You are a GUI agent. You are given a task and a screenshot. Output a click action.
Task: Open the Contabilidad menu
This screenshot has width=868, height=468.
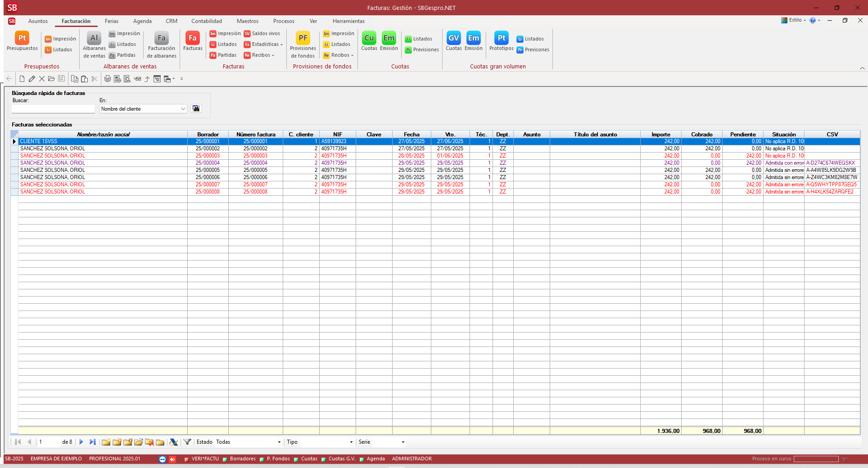pyautogui.click(x=206, y=21)
